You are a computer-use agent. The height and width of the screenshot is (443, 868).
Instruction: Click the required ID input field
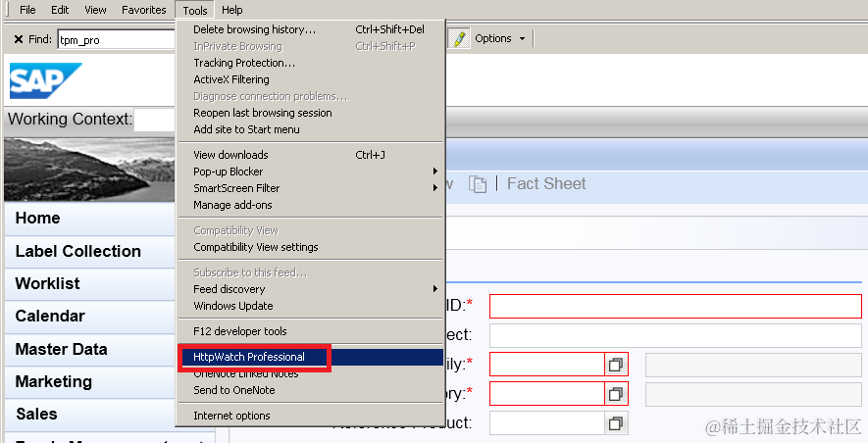[x=676, y=307]
